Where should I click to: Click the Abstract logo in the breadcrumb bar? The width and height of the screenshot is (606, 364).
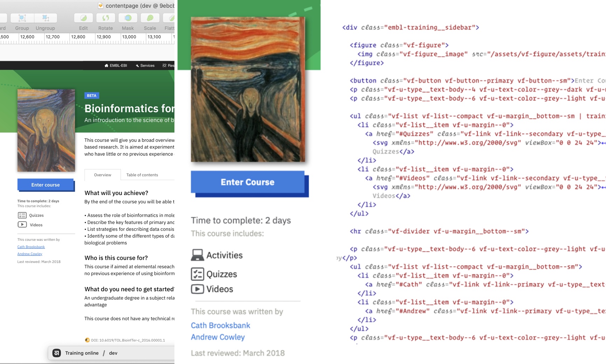tap(57, 353)
